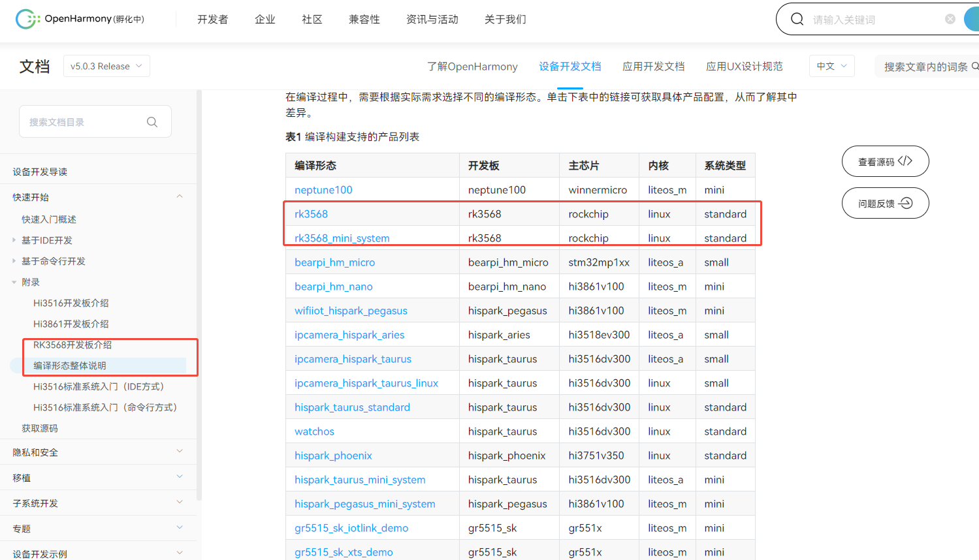This screenshot has width=979, height=560.
Task: Select 编译形态整体说明 in the sidebar
Action: 70,366
